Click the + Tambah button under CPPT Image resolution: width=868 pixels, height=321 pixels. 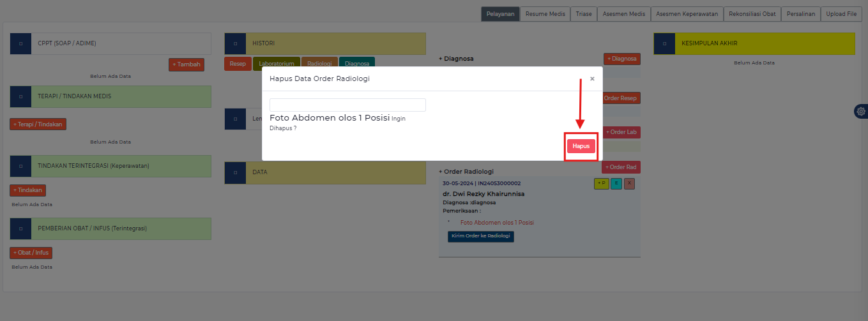pyautogui.click(x=187, y=64)
